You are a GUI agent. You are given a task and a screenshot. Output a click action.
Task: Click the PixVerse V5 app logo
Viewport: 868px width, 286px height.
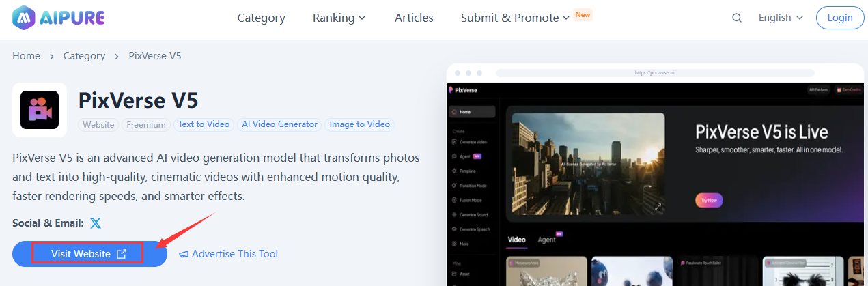(x=40, y=110)
